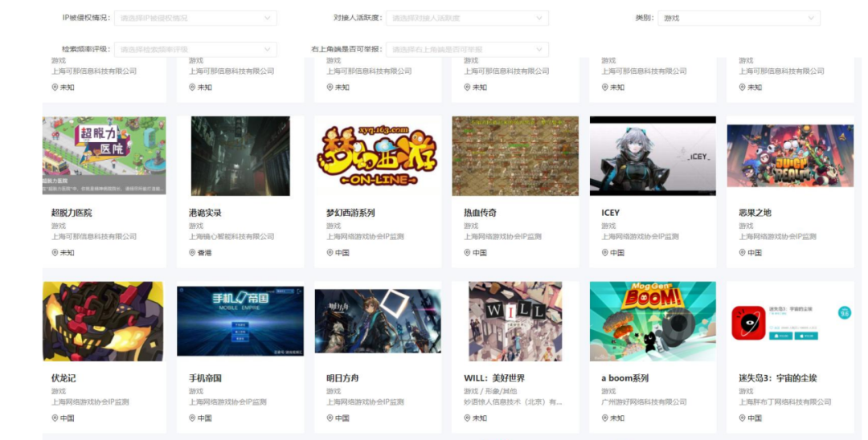Open the 迷失岛3 app listing thumbnail
868x440 pixels.
[x=790, y=323]
